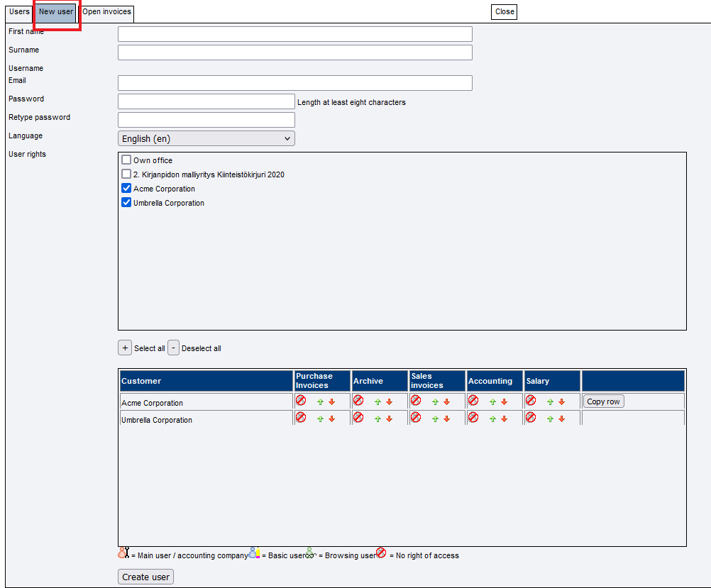Lower Acme Corporation Archive rights with red arrow
Image resolution: width=711 pixels, height=588 pixels.
click(389, 402)
